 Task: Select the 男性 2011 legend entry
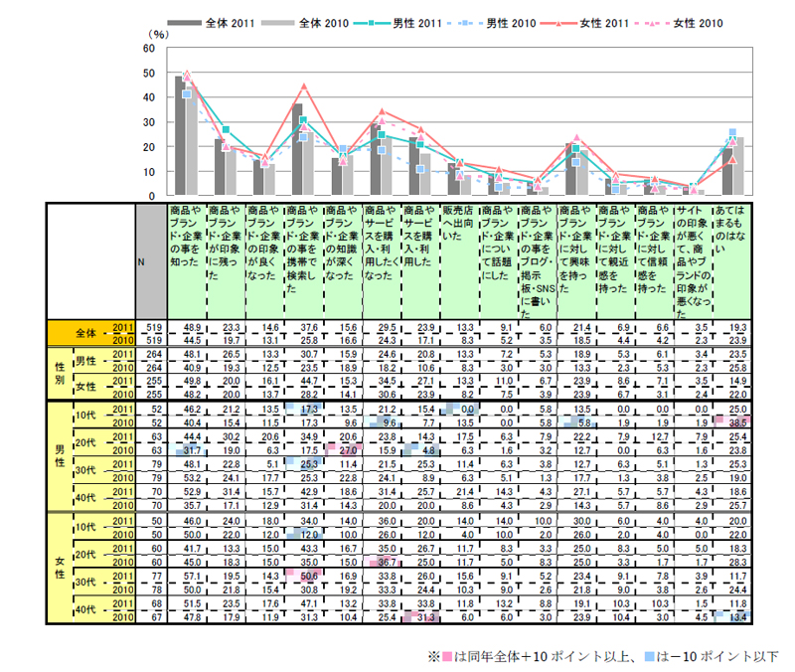397,23
